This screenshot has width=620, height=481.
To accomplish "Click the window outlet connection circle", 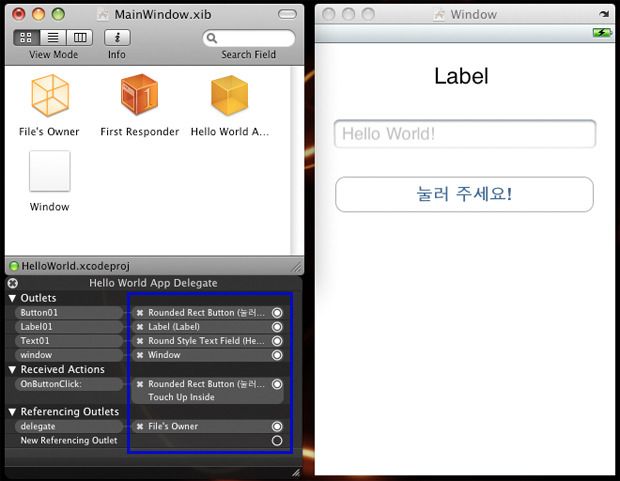I will pos(277,355).
